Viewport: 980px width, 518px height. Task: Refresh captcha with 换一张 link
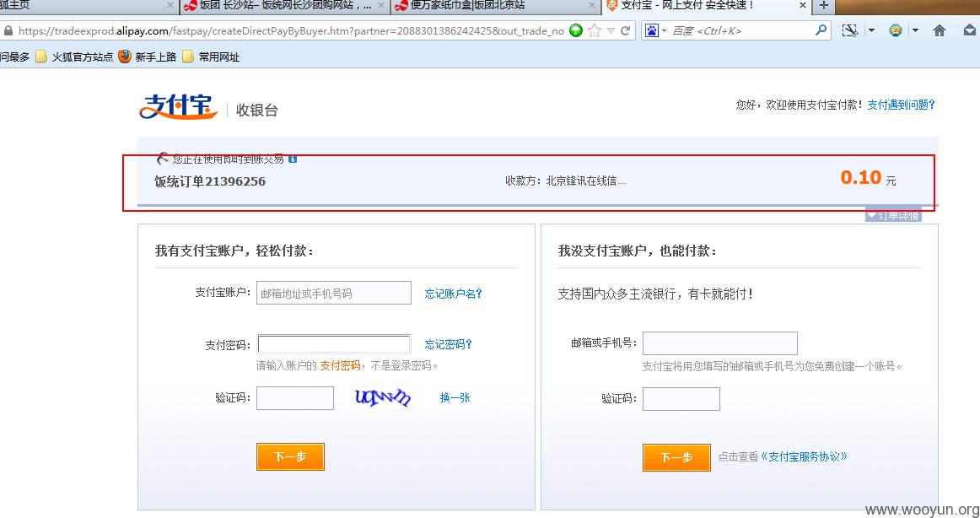[455, 397]
